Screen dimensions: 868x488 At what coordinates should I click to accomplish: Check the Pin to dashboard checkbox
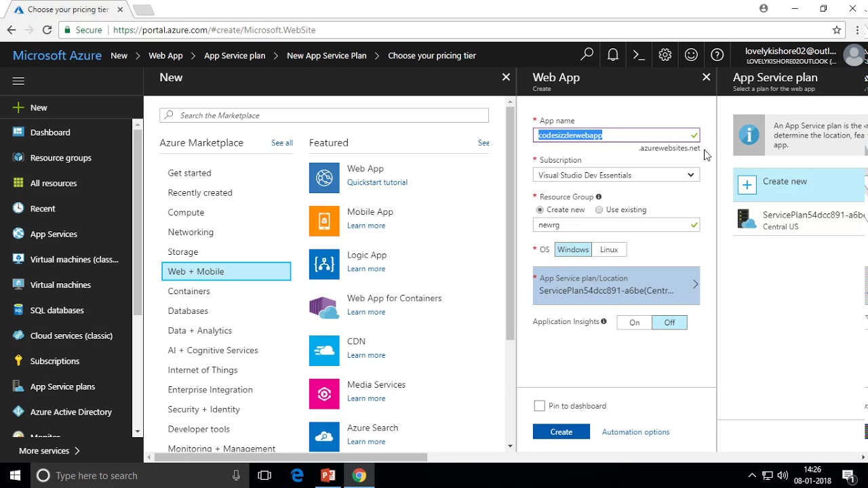[539, 406]
